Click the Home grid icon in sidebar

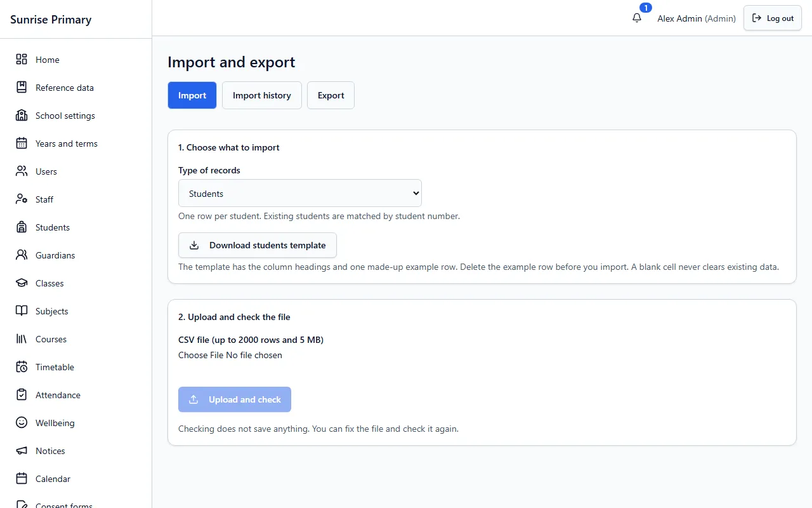coord(22,60)
